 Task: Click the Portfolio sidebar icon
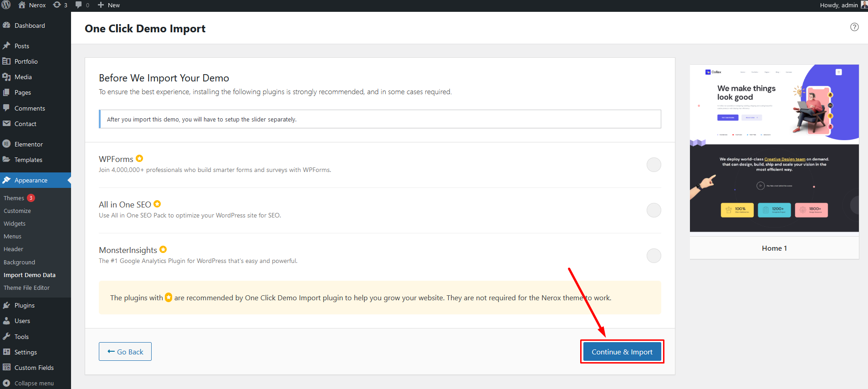[x=6, y=61]
